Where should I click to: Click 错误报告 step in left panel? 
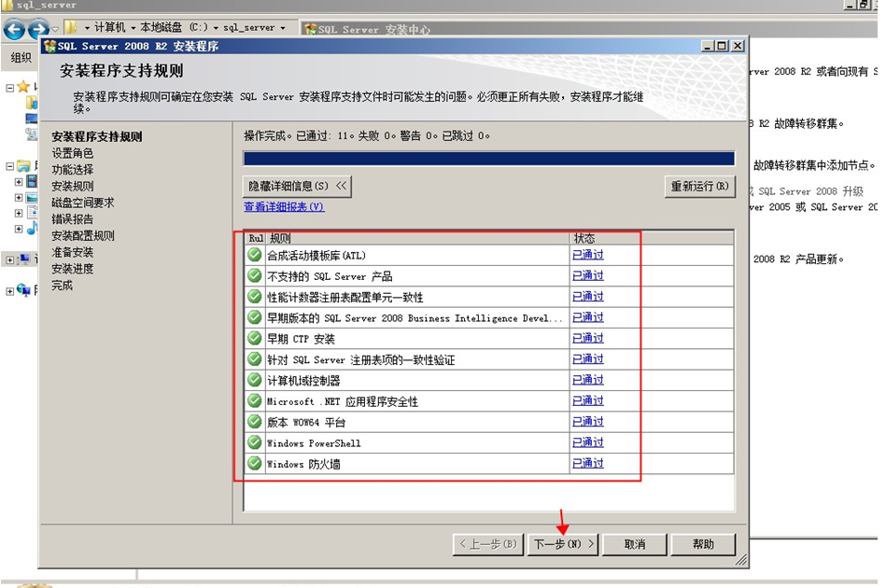tap(72, 219)
